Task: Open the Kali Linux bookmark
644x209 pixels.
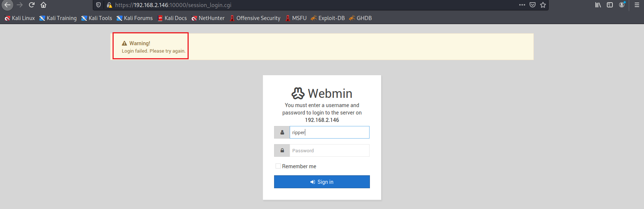Action: 20,18
